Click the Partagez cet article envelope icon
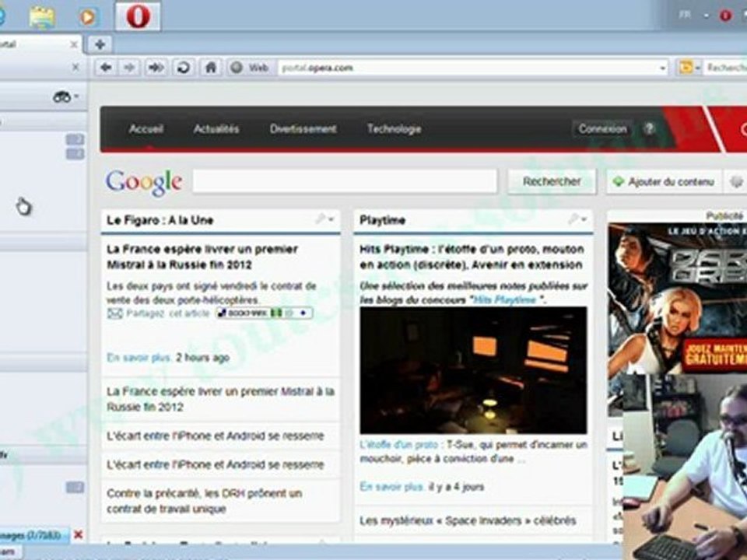This screenshot has width=747, height=560. (x=114, y=313)
